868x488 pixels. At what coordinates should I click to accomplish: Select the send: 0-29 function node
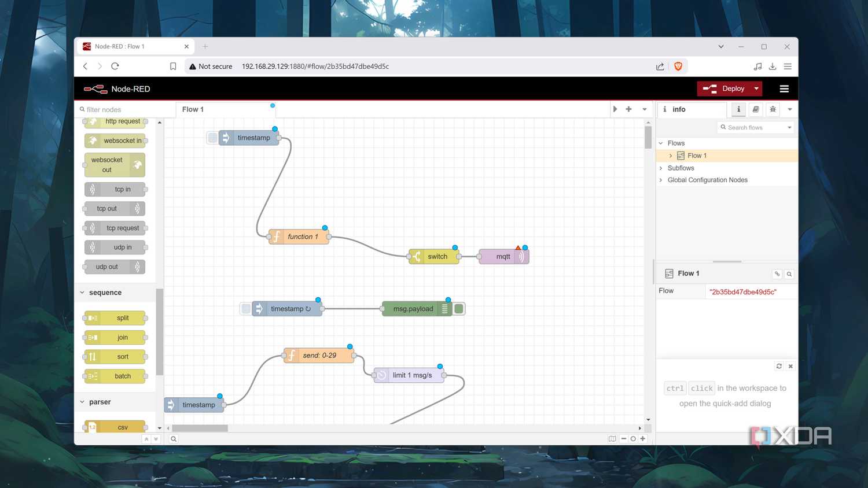pos(319,356)
